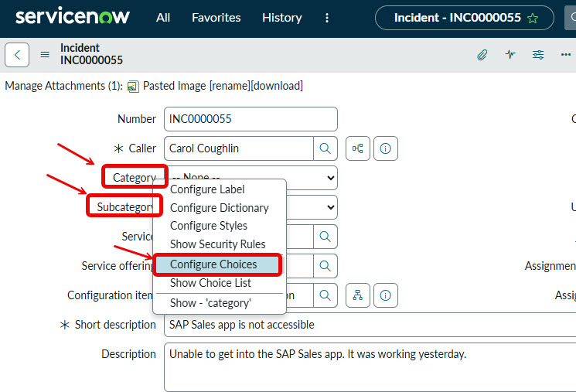Open the form personalization settings icon
The height and width of the screenshot is (392, 576).
click(x=538, y=55)
